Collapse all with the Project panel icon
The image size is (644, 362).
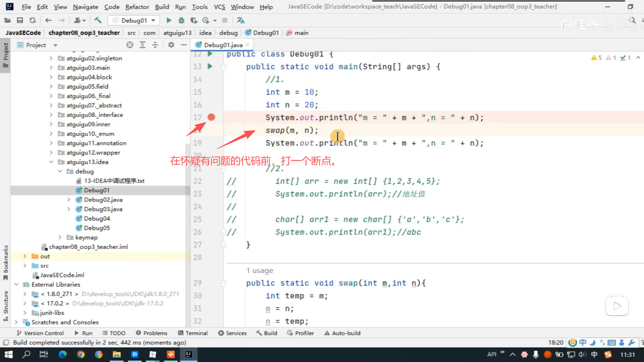pos(155,45)
